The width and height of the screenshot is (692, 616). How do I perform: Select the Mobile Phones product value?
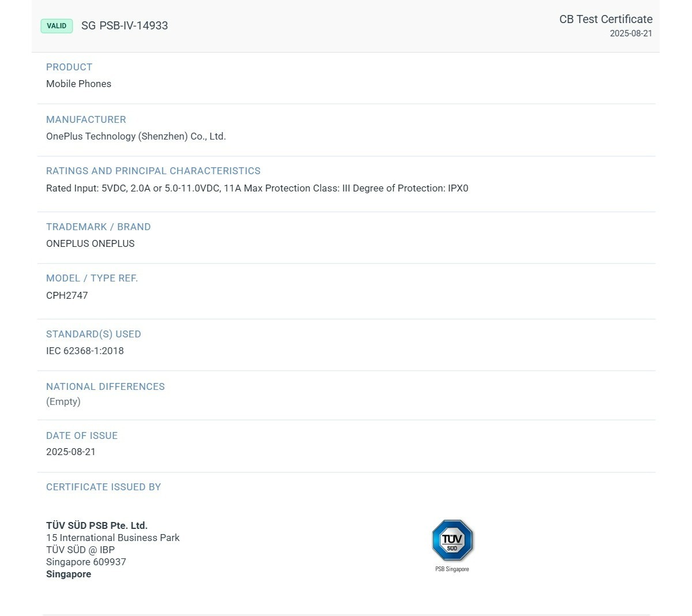click(78, 84)
